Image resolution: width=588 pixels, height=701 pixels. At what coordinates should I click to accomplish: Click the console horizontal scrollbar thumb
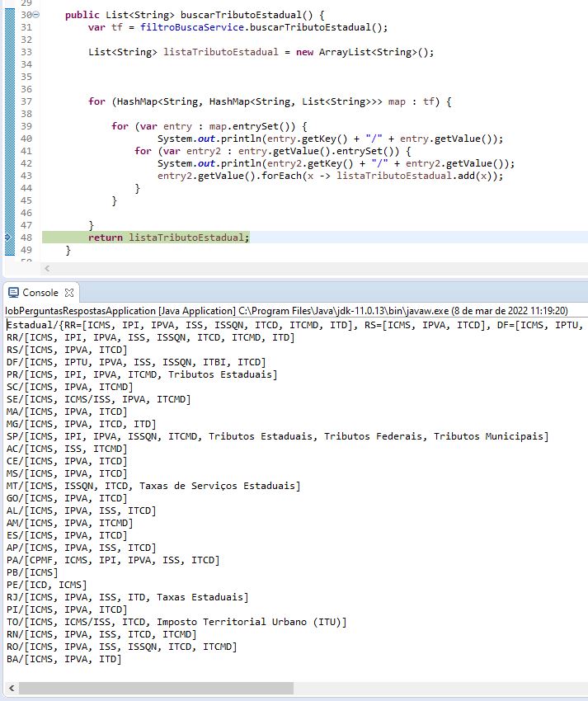[x=156, y=688]
